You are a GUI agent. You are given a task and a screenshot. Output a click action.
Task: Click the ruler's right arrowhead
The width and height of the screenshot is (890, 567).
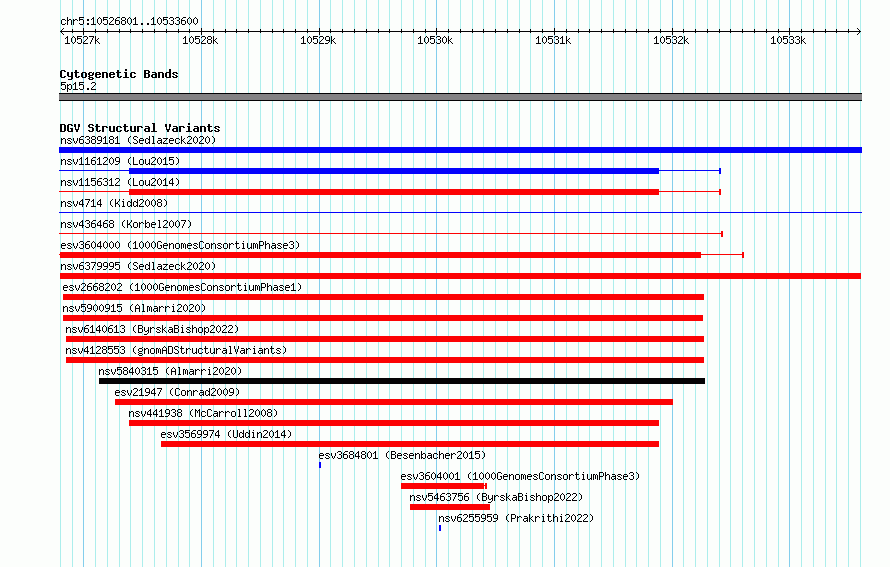click(859, 32)
